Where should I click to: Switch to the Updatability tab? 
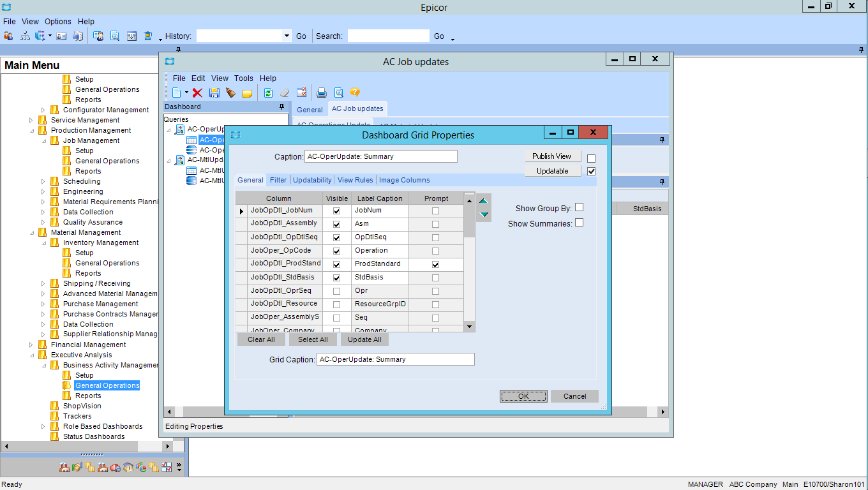point(313,180)
